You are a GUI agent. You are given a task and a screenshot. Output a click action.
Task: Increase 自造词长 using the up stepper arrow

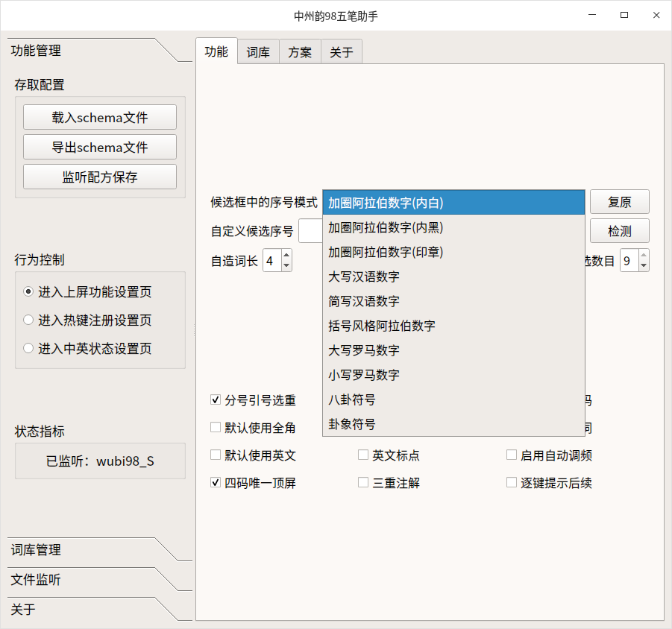pos(287,255)
